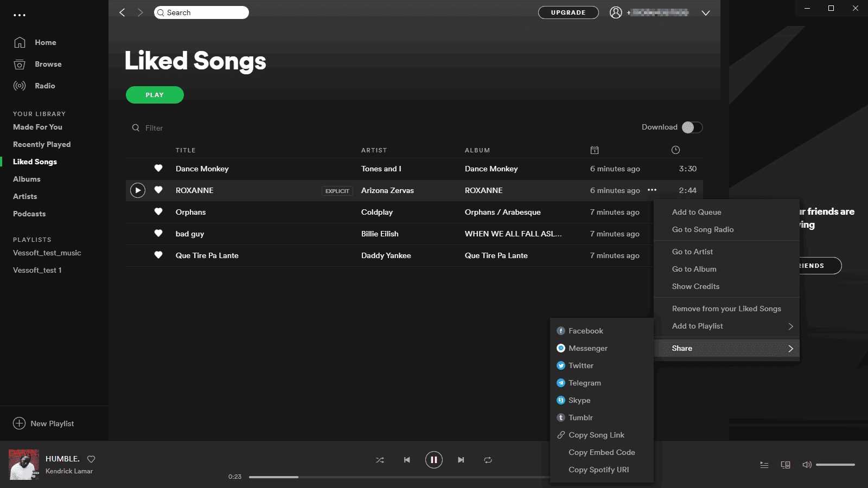Like HUMBLE. with the heart outline
The height and width of the screenshot is (488, 868).
pyautogui.click(x=91, y=459)
